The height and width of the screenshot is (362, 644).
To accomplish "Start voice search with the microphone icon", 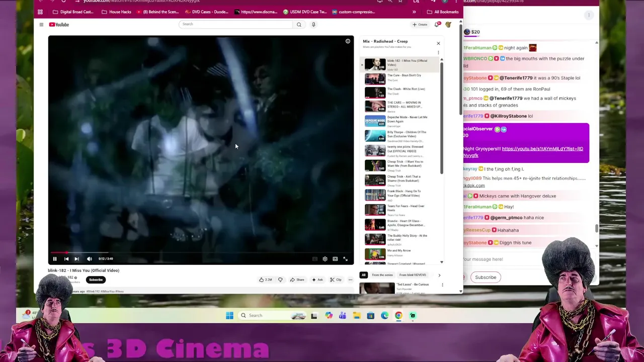I will tap(313, 24).
